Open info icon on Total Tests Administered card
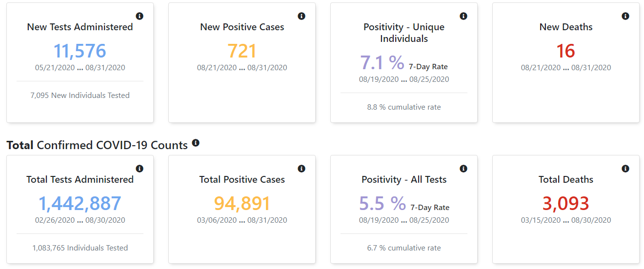The image size is (644, 269). click(140, 169)
